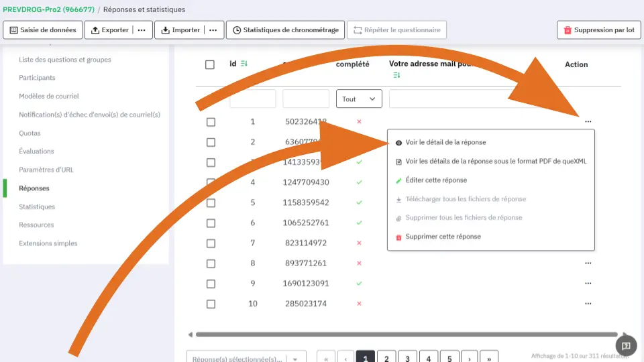Image resolution: width=644 pixels, height=362 pixels.
Task: Expand the Importer split-button options
Action: tap(213, 30)
